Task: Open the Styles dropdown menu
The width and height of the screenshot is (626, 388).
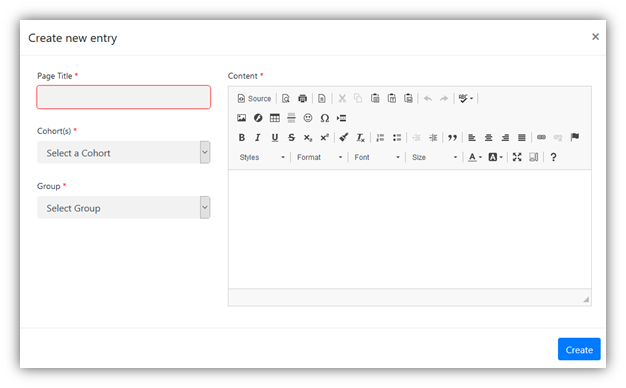Action: coord(262,157)
